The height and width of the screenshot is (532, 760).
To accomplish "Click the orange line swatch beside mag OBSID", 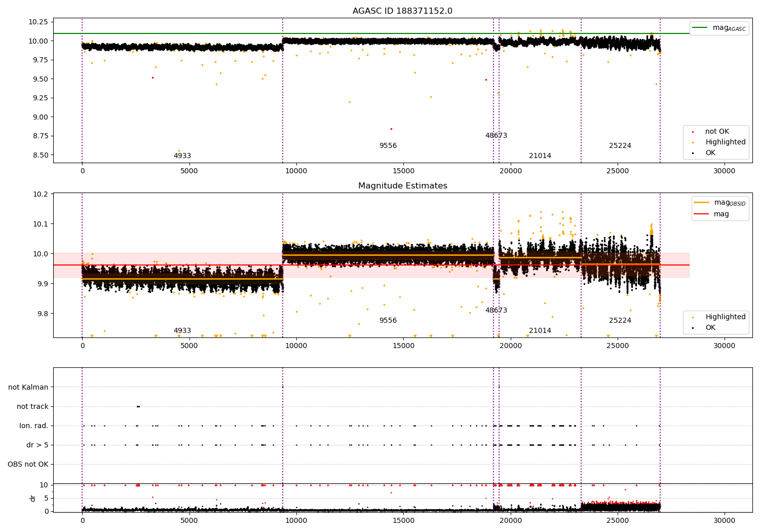I will (x=701, y=203).
